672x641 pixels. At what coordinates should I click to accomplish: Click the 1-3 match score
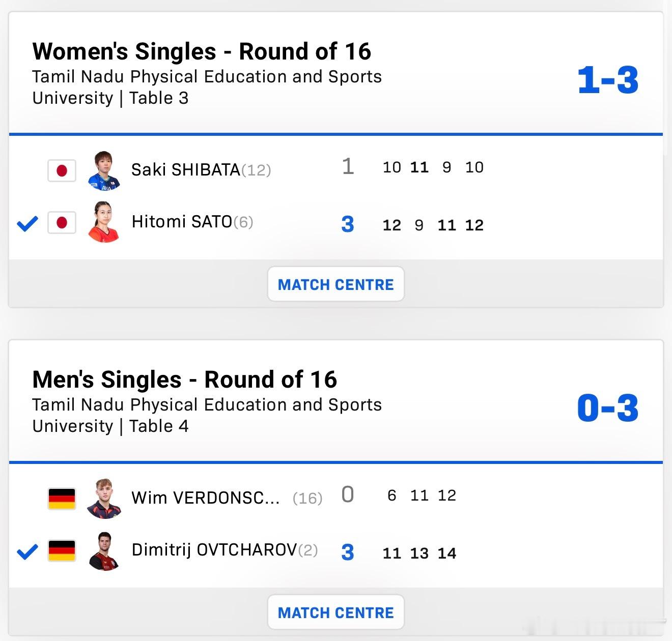(x=608, y=80)
